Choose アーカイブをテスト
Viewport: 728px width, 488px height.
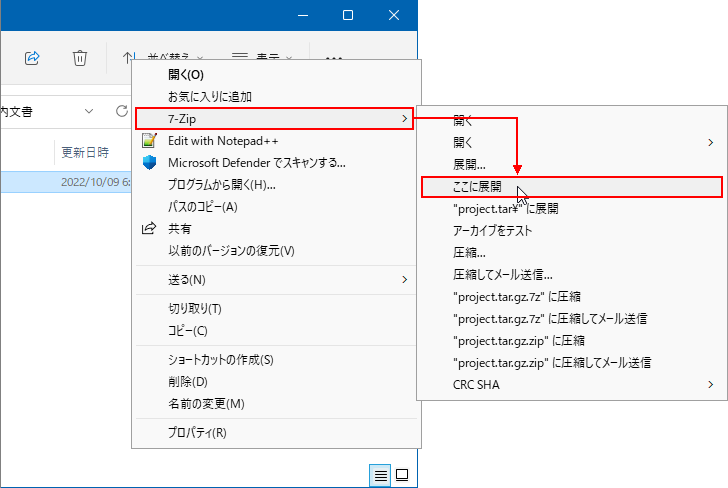pos(572,230)
